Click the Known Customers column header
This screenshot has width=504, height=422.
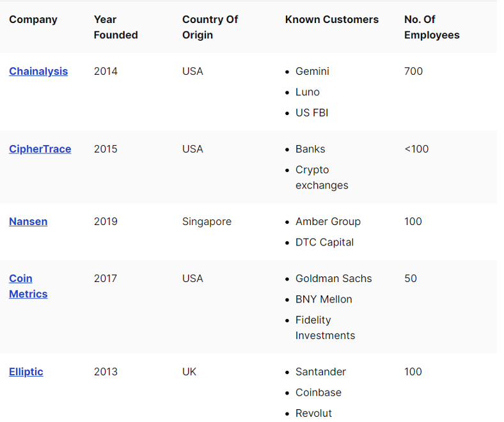click(332, 20)
